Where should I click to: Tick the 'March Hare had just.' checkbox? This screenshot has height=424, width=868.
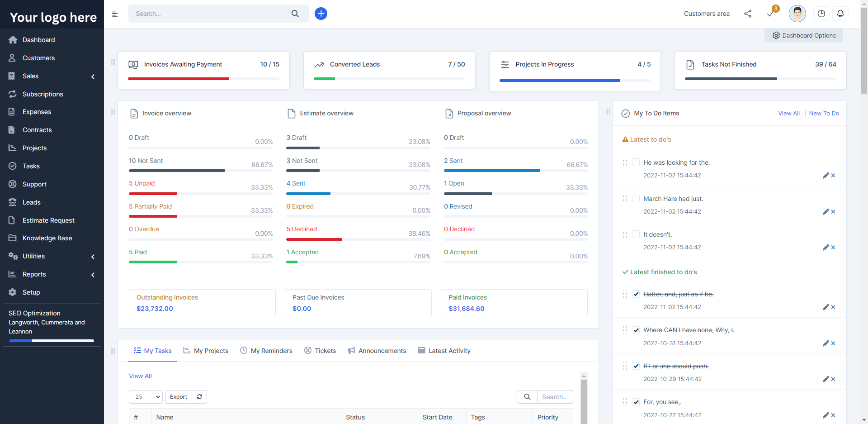click(636, 199)
